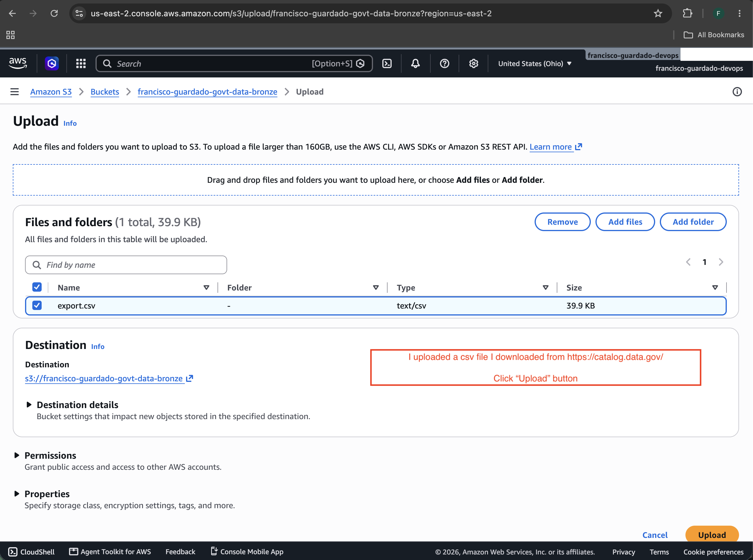Uncheck the export.csv row checkbox

pyautogui.click(x=37, y=305)
